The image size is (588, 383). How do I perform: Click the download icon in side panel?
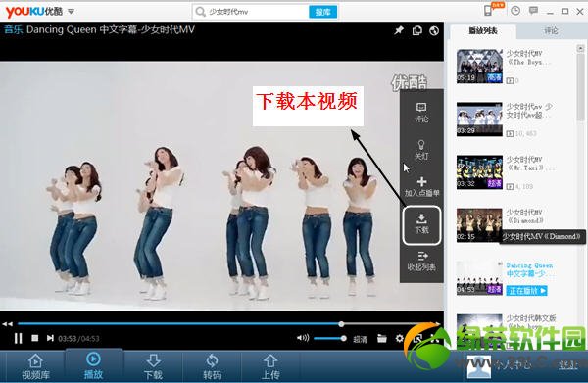pyautogui.click(x=421, y=224)
